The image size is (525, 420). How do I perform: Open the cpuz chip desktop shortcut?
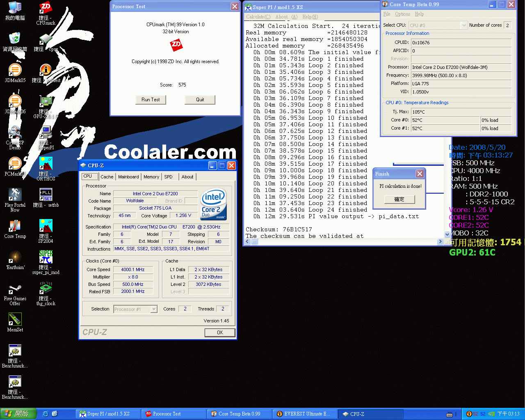[x=46, y=42]
